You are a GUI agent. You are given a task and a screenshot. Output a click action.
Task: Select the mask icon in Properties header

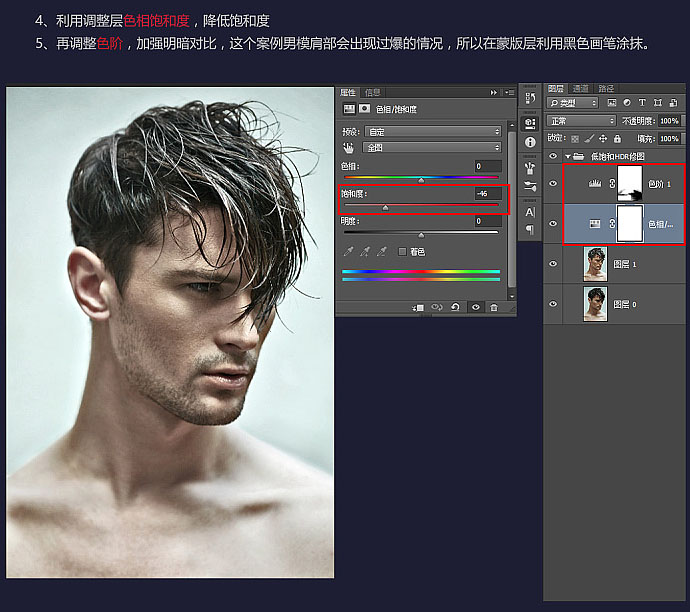364,109
